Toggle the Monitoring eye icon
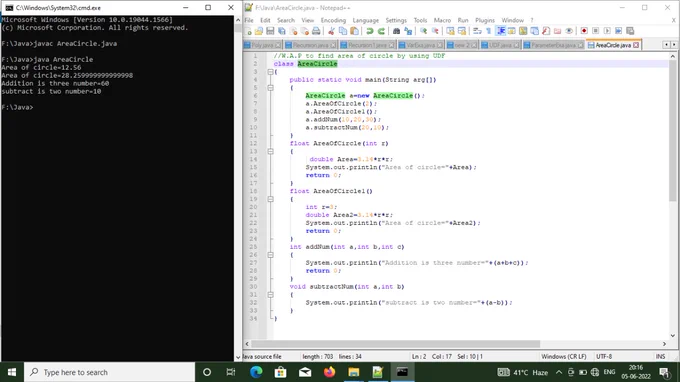This screenshot has height=382, width=680. (x=569, y=31)
